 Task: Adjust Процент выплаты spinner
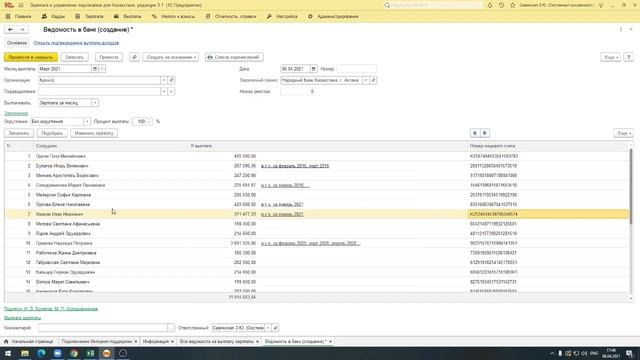click(x=149, y=122)
